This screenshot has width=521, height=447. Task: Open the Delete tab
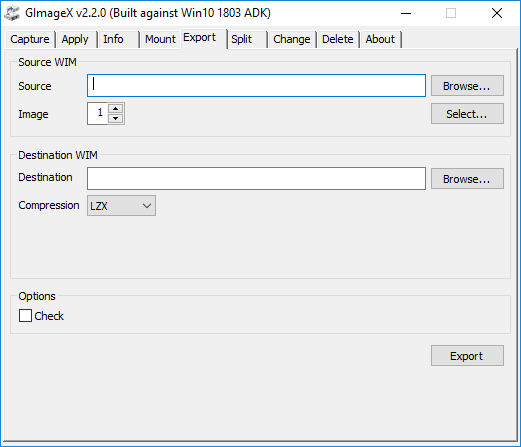[x=338, y=39]
